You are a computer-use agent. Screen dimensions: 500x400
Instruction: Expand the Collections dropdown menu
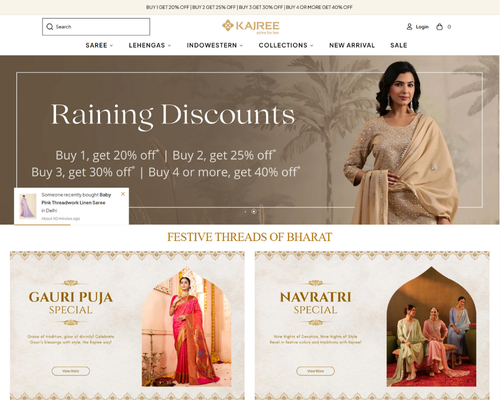[x=286, y=45]
